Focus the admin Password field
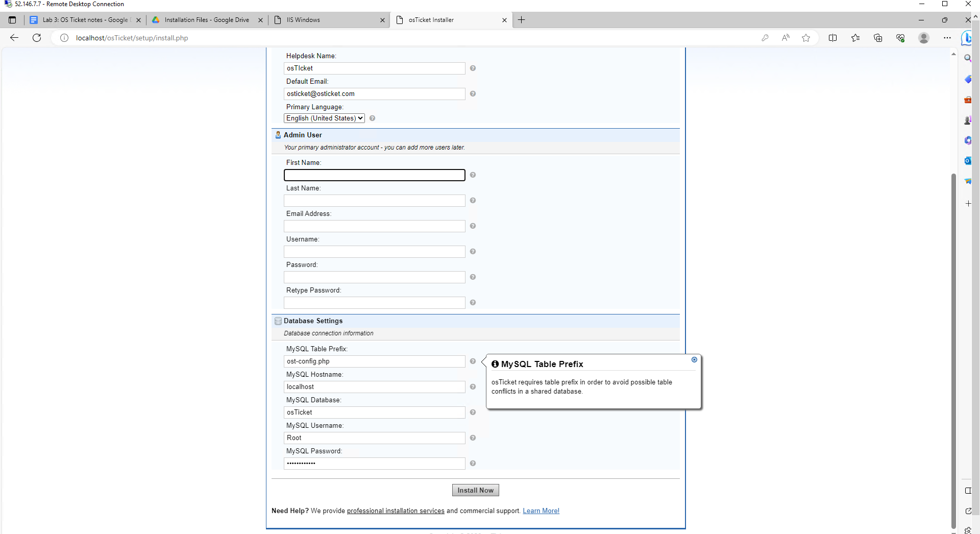The image size is (980, 534). (x=374, y=277)
